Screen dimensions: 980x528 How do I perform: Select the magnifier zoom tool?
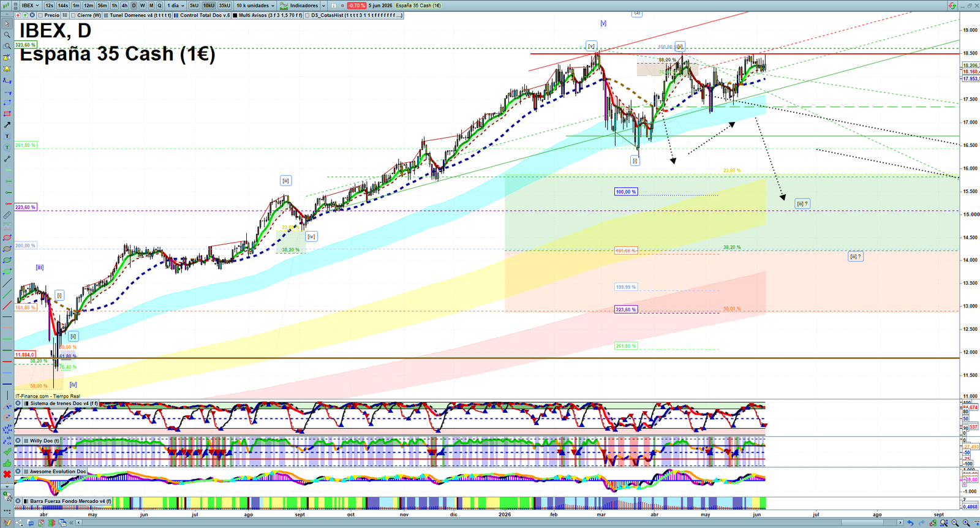click(7, 35)
